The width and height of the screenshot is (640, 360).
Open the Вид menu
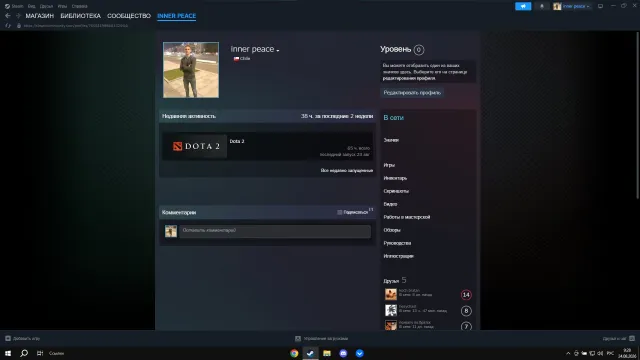pyautogui.click(x=31, y=6)
